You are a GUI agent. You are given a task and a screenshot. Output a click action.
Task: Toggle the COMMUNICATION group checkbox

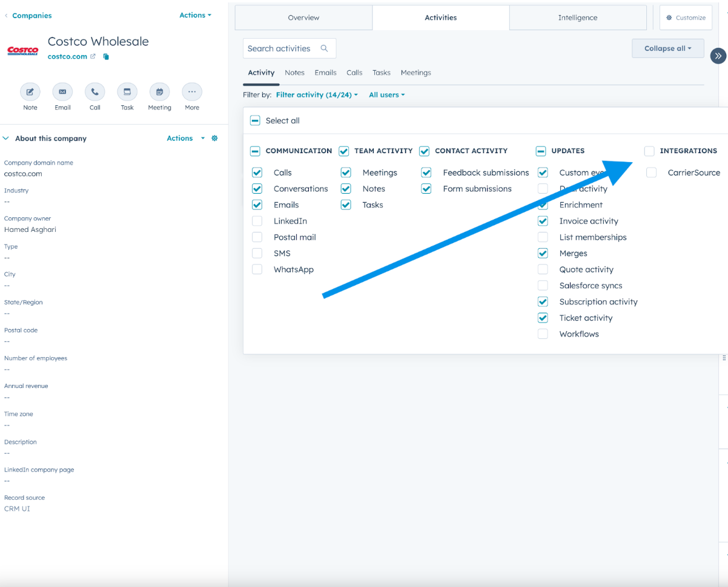[x=256, y=151]
